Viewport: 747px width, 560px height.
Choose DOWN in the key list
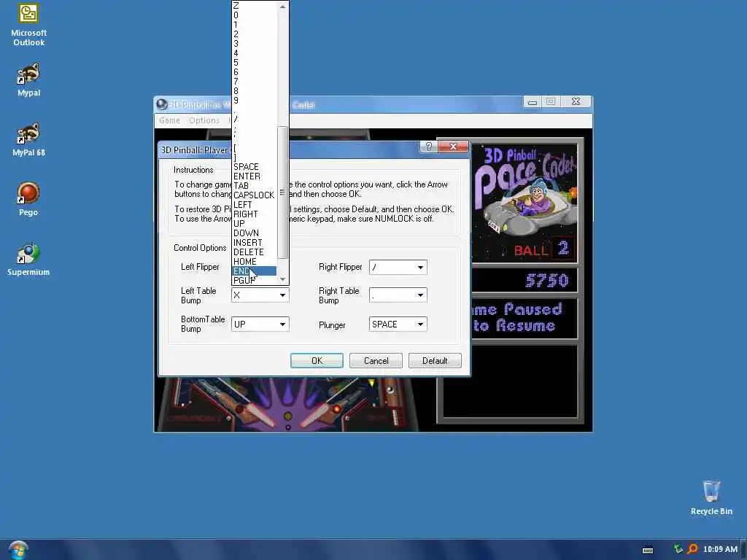[254, 233]
